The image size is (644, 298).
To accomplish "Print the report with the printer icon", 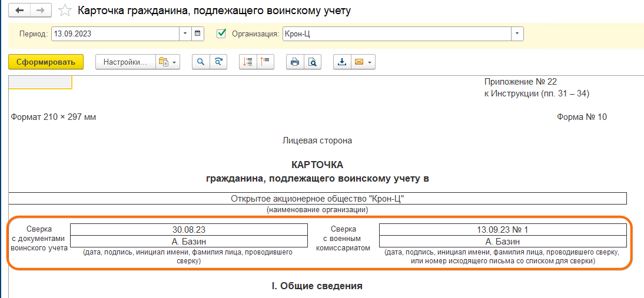I will click(295, 62).
